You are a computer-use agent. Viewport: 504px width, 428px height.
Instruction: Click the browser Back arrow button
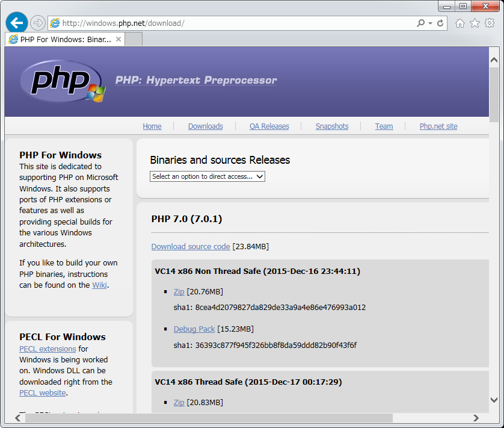click(17, 23)
